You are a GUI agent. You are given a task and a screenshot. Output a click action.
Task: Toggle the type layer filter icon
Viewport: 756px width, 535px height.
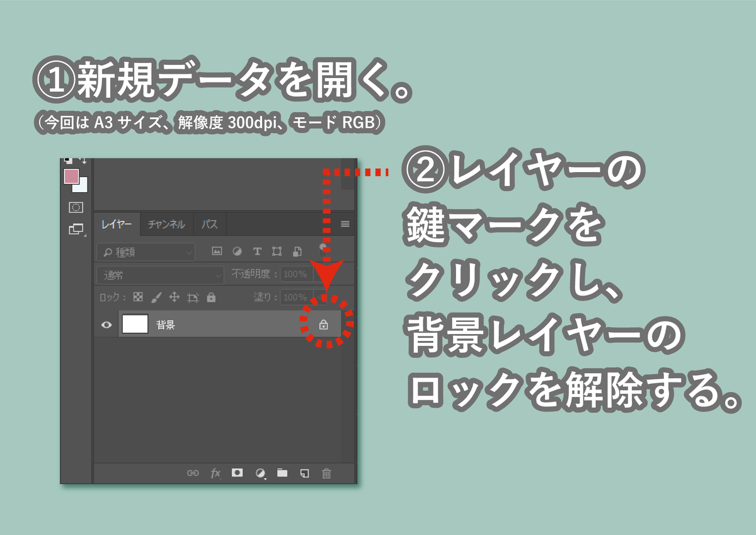point(257,251)
